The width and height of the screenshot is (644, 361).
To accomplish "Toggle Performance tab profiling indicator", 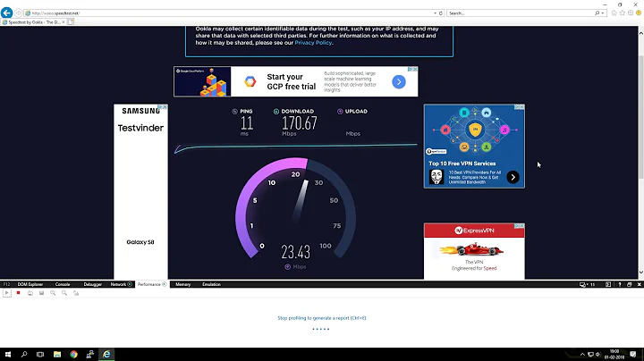I will 165,284.
